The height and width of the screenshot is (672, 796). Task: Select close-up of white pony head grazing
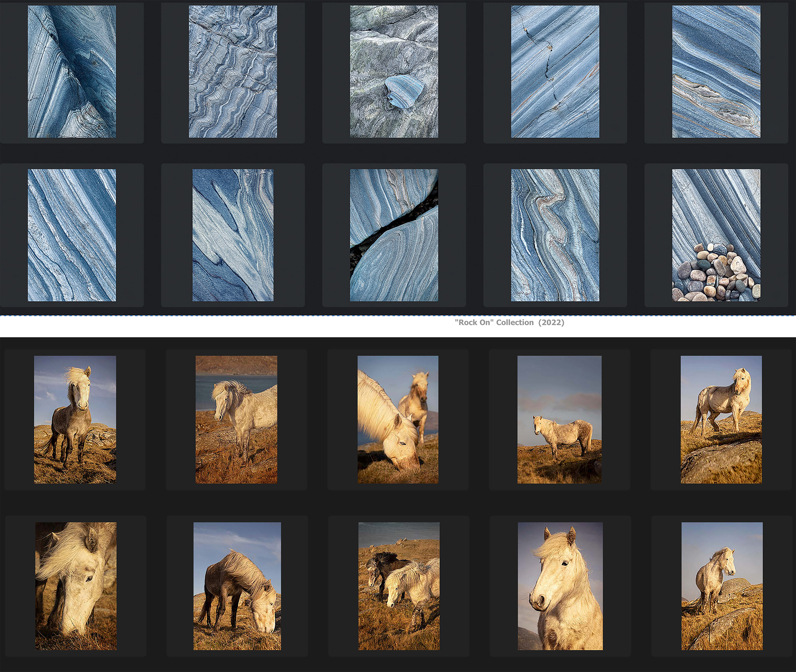pos(76,586)
